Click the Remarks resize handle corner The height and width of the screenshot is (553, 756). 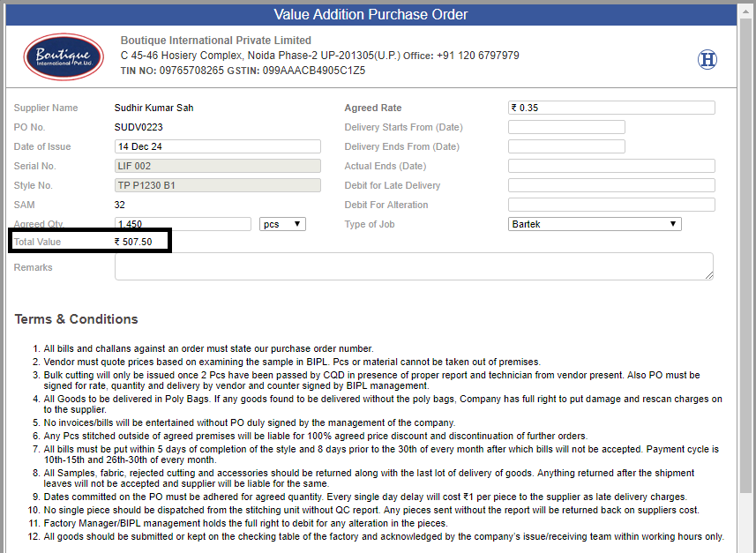click(709, 275)
